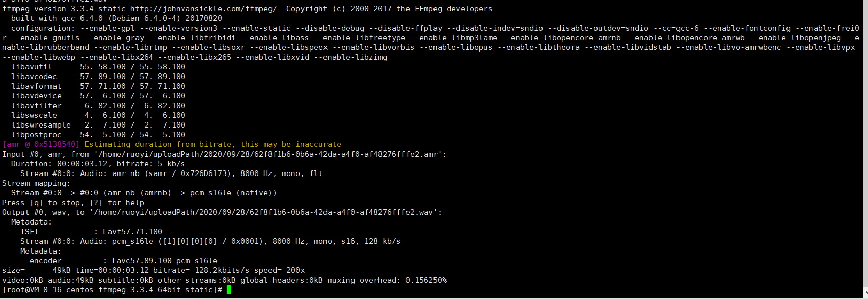The height and width of the screenshot is (299, 868).
Task: Click the '--enable-libzimg' configuration flag
Action: [350, 57]
